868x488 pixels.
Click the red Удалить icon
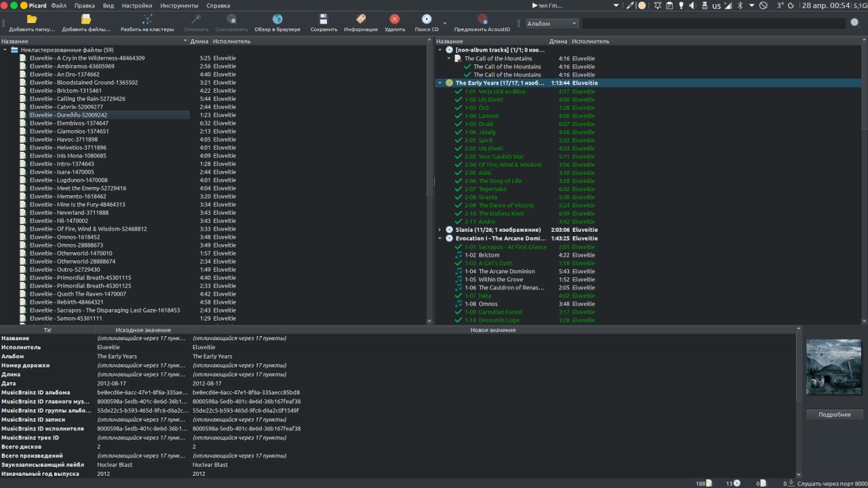(x=395, y=19)
